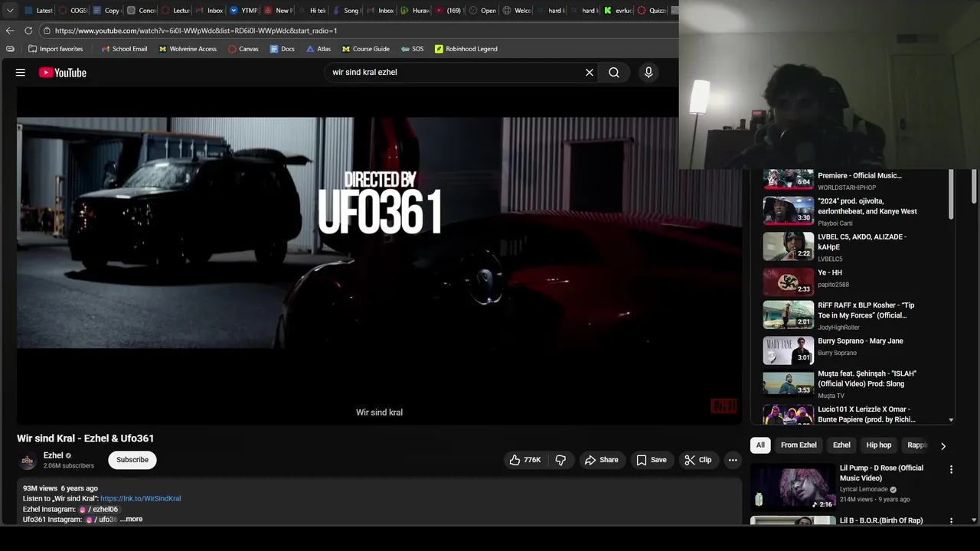
Task: Switch to the 'COGS' browser tab
Action: (72, 11)
